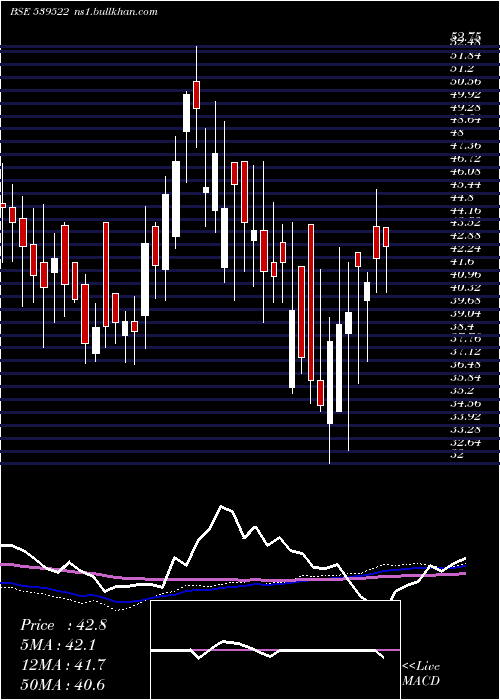
Task: Pick the 42.24 axis value
Action: (465, 249)
